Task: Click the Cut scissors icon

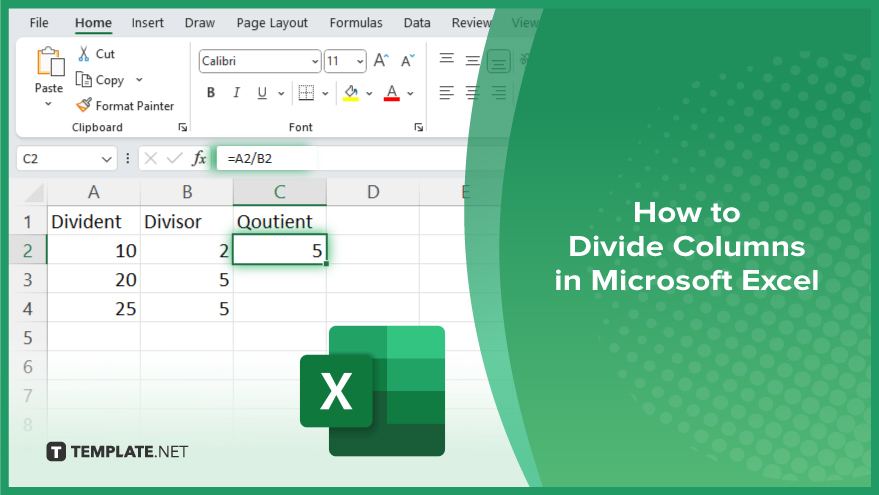Action: 84,54
